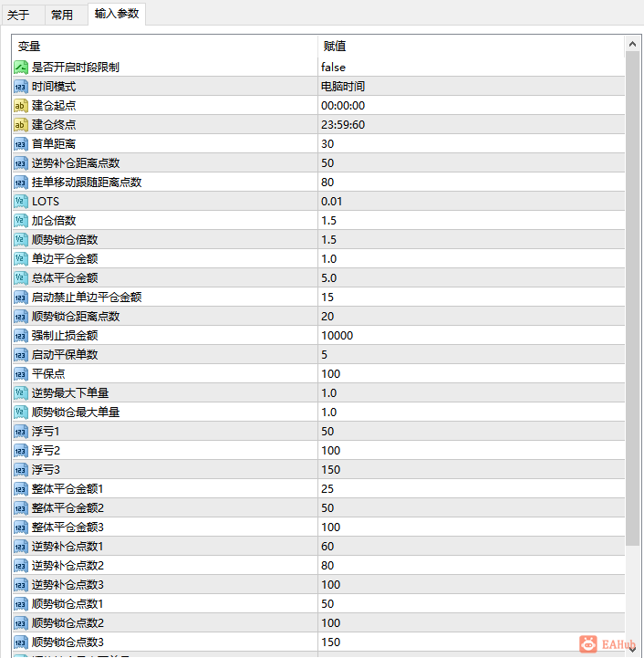Click the integer icon beside 强制止损金额

[x=21, y=336]
